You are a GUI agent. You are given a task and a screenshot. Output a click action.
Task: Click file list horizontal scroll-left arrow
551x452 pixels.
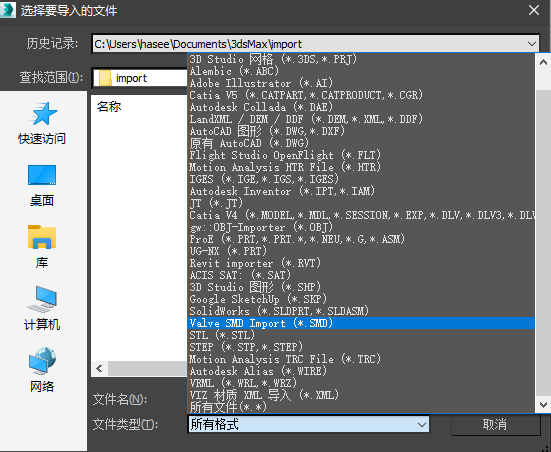(99, 368)
